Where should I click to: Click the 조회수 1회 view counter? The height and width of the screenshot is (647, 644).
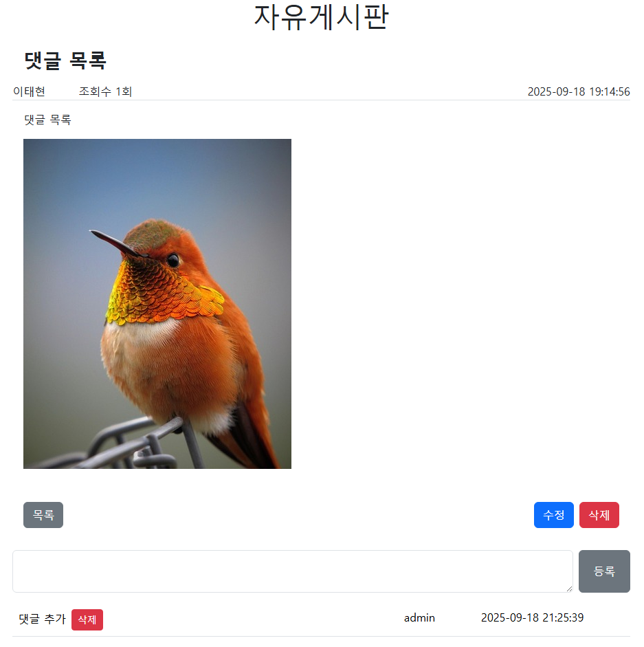[x=105, y=91]
